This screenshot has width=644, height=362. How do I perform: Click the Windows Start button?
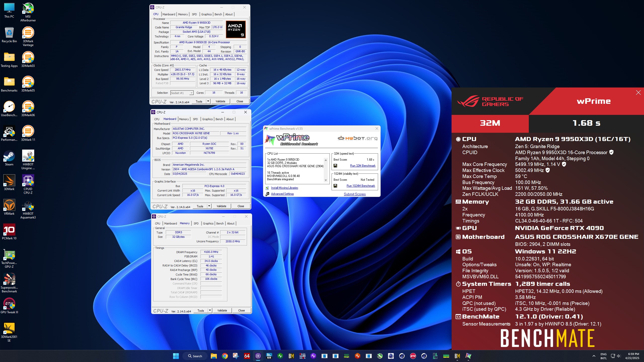(x=176, y=356)
